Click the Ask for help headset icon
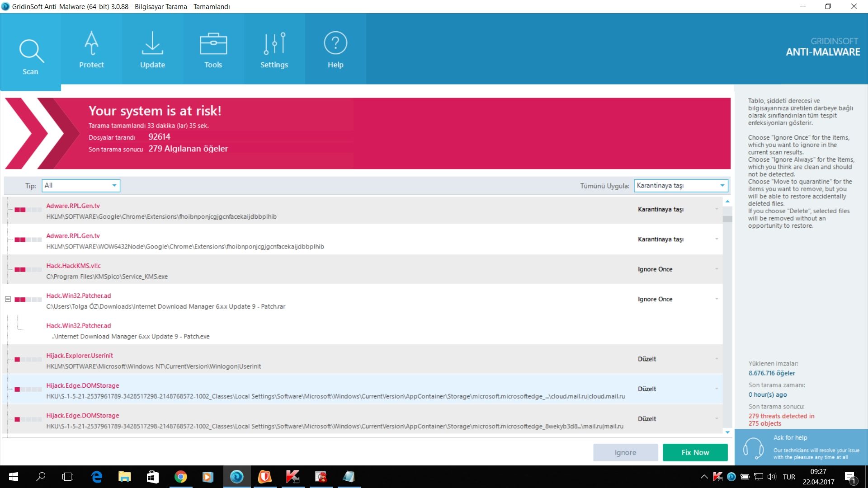The height and width of the screenshot is (488, 868). pos(753,448)
